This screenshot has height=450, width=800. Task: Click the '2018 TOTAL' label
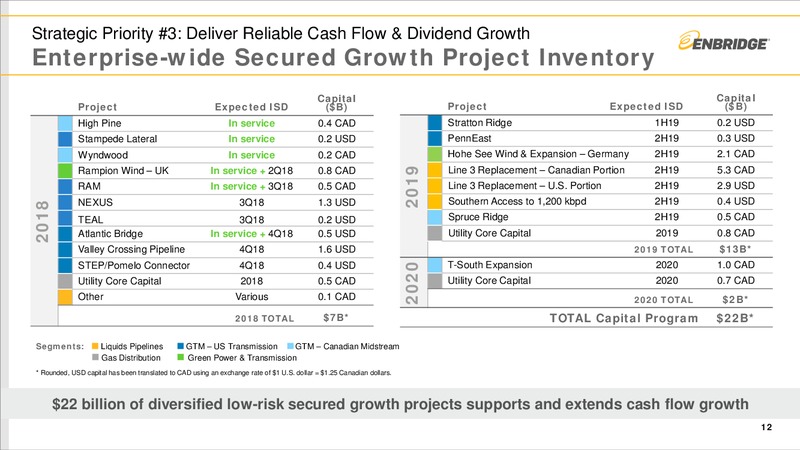[x=264, y=318]
